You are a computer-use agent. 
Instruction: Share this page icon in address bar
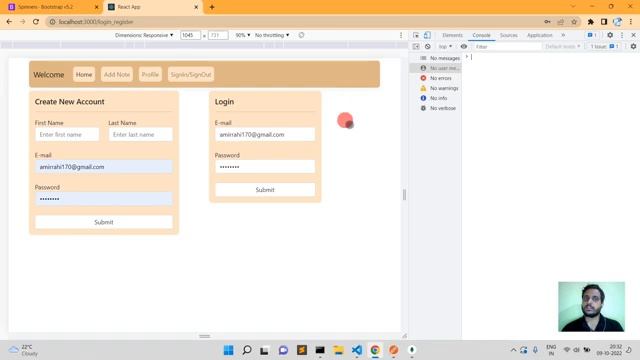(x=561, y=22)
